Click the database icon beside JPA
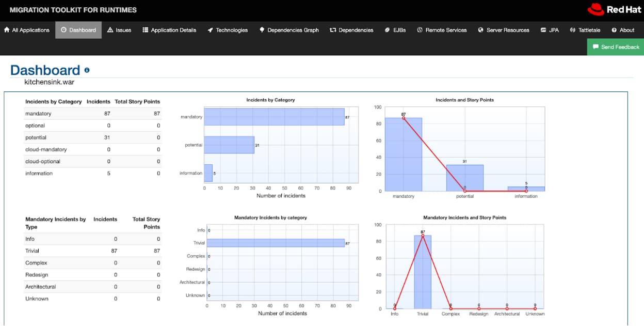The image size is (644, 326). [x=543, y=30]
